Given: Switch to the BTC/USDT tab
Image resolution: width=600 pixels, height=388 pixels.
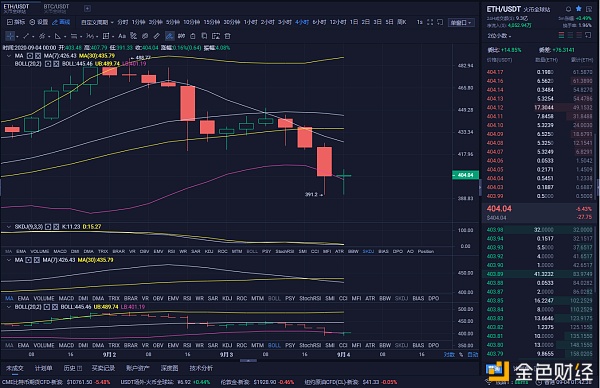Looking at the screenshot, I should pyautogui.click(x=56, y=8).
